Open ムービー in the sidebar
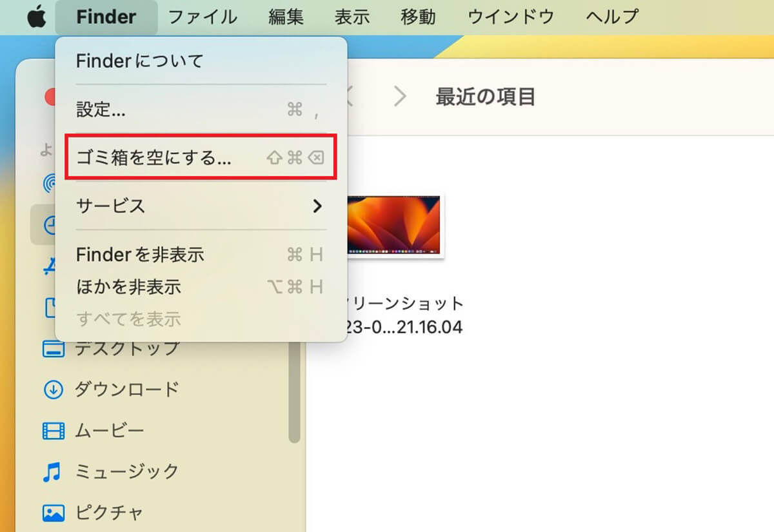Screen dimensions: 774x532 pos(110,430)
